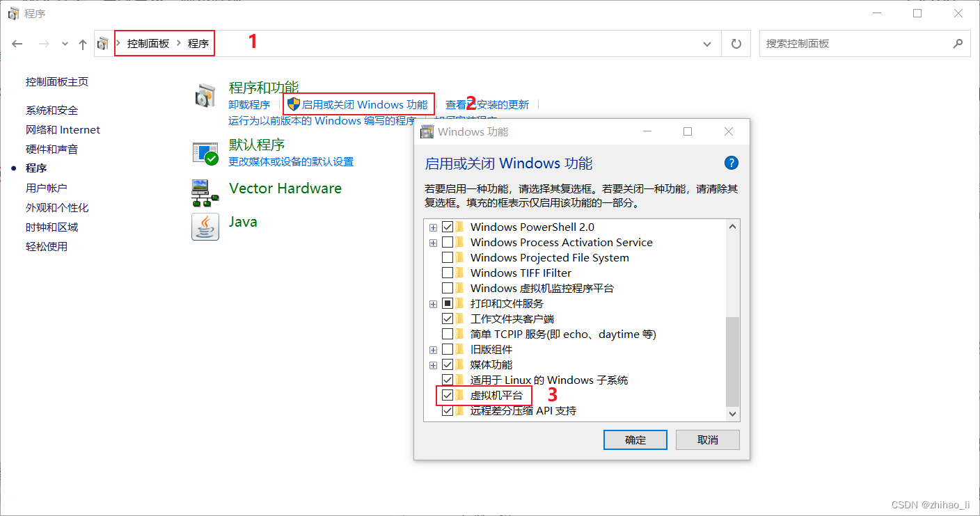This screenshot has height=516, width=980.
Task: Click 更改媒体或设备的默认设置 link
Action: (x=291, y=161)
